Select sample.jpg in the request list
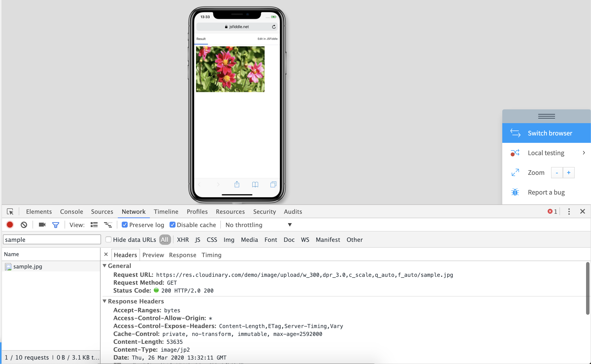The image size is (591, 364). tap(28, 266)
